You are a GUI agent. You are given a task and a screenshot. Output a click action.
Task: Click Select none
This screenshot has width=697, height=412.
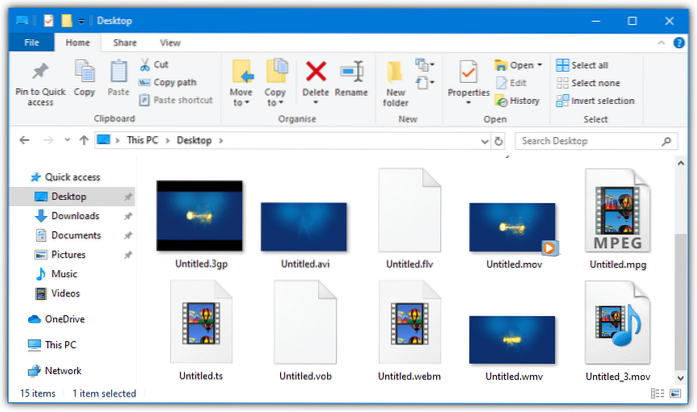point(588,83)
